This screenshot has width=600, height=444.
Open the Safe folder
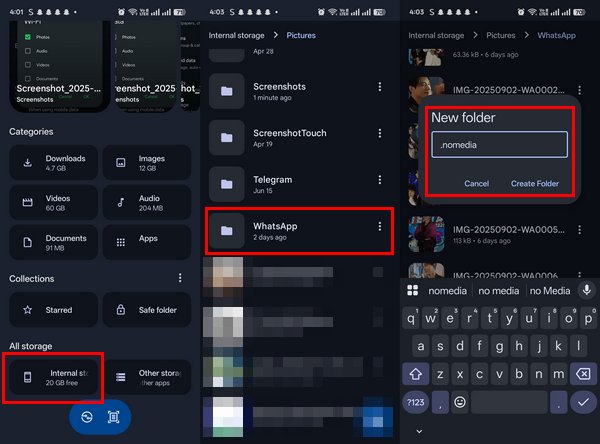[146, 310]
